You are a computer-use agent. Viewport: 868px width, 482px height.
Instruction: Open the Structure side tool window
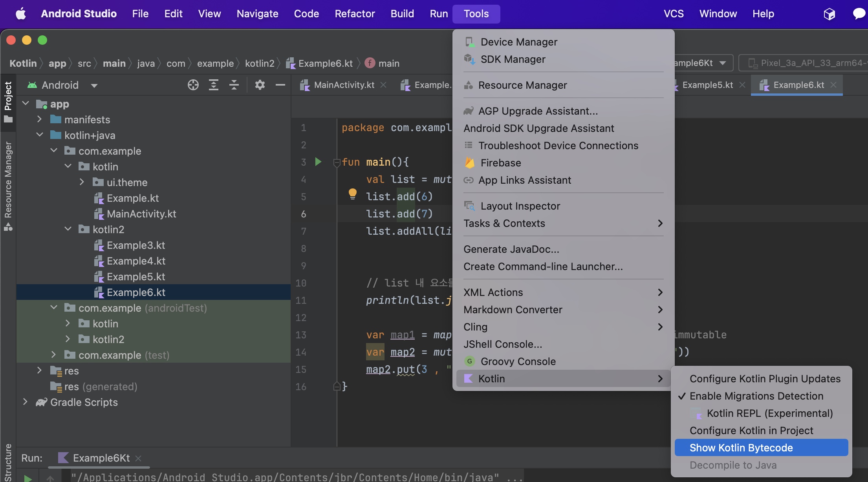click(x=8, y=462)
